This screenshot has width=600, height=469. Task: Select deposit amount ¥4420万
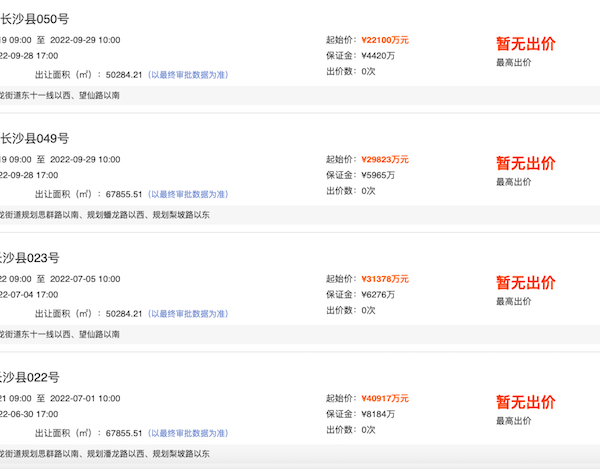(x=378, y=55)
